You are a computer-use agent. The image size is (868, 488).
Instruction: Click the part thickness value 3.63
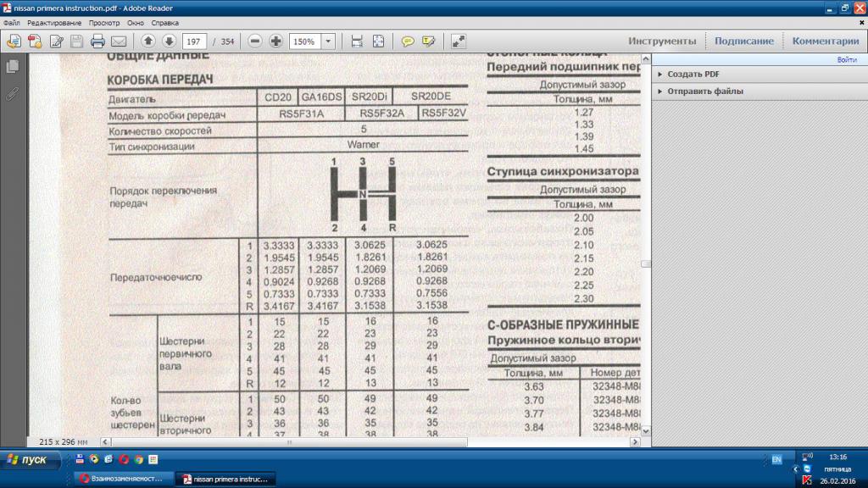coord(534,386)
